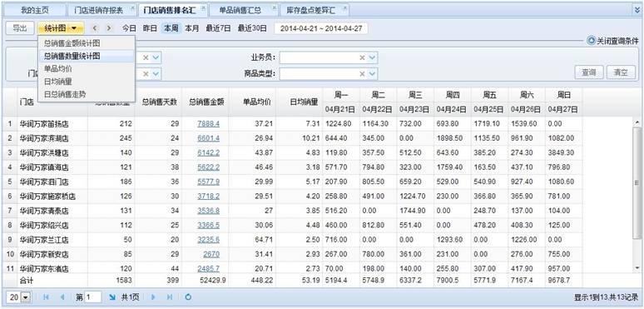Image resolution: width=644 pixels, height=309 pixels.
Task: Choose 总销售金额统计图 from the menu
Action: [x=87, y=43]
